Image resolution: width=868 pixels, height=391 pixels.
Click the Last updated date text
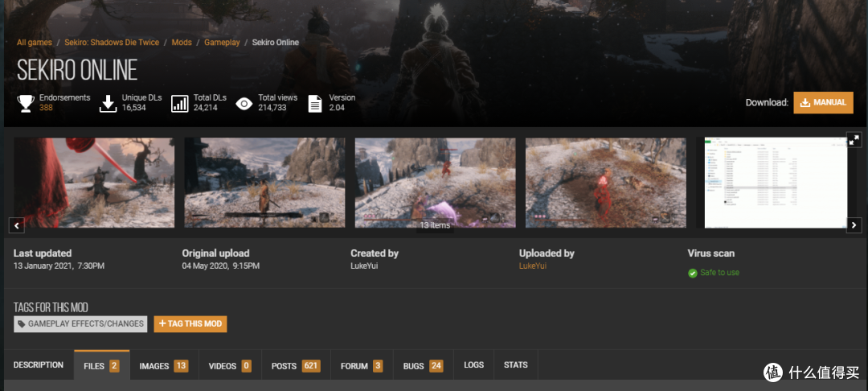pyautogui.click(x=59, y=265)
